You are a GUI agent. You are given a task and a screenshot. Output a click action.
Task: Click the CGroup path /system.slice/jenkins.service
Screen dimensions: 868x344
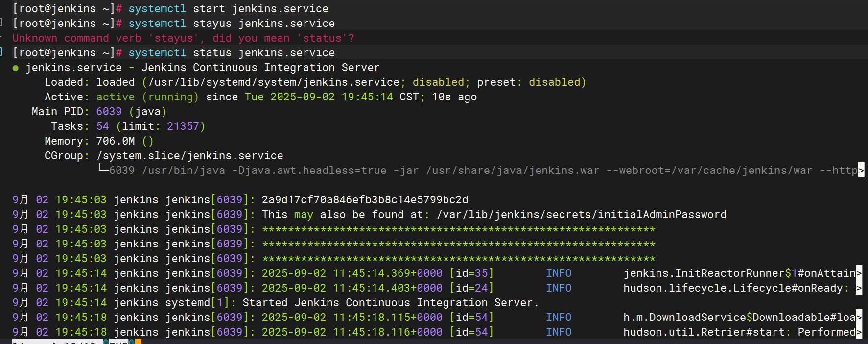(x=190, y=156)
